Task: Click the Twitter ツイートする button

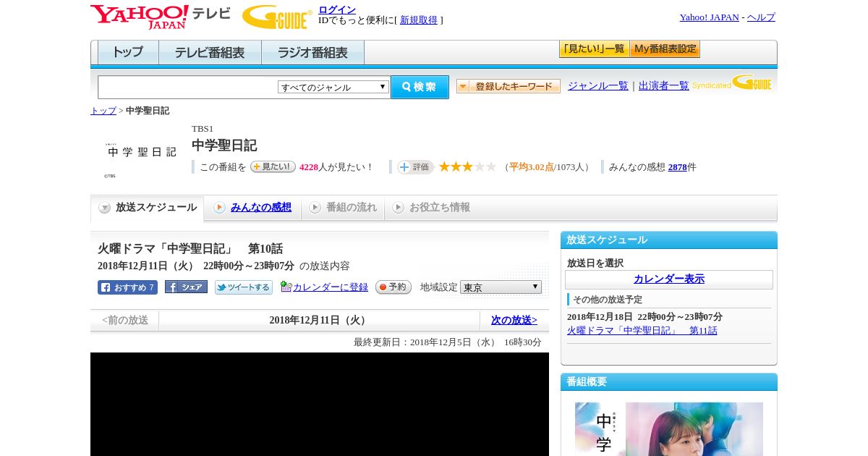Action: [244, 287]
